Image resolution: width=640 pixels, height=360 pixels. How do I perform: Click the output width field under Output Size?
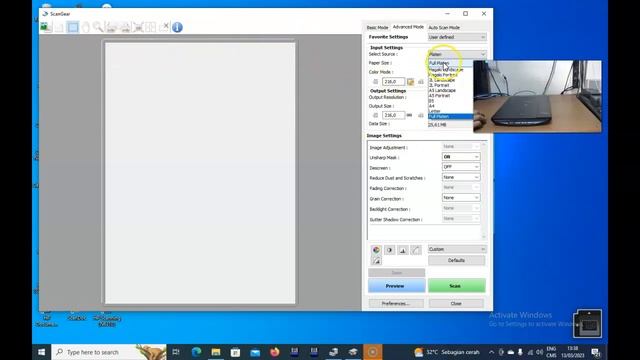click(393, 116)
